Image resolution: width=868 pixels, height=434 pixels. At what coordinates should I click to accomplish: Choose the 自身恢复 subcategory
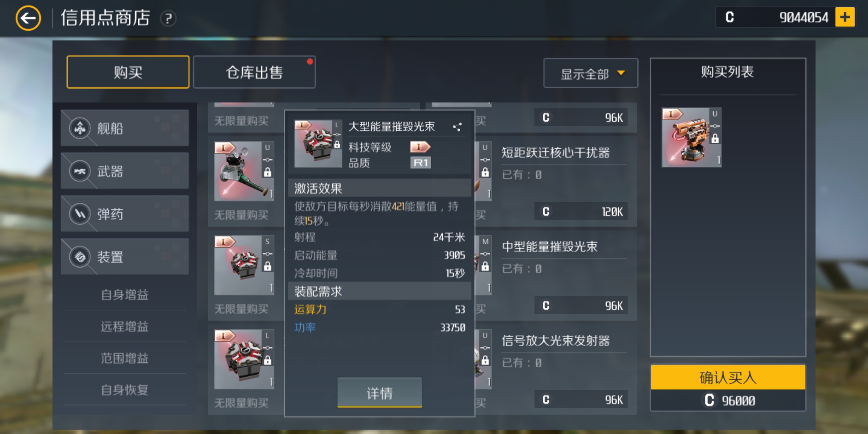tap(125, 390)
